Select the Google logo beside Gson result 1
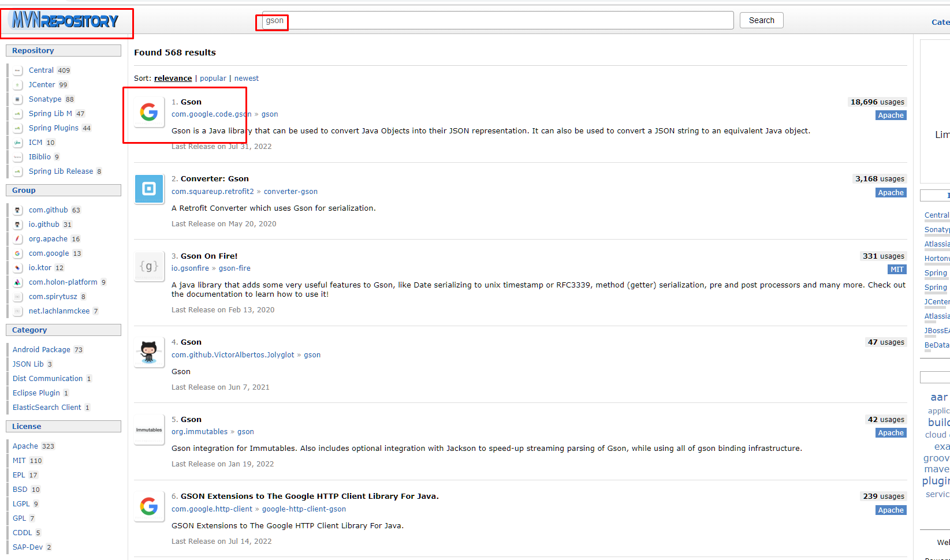 pos(149,112)
